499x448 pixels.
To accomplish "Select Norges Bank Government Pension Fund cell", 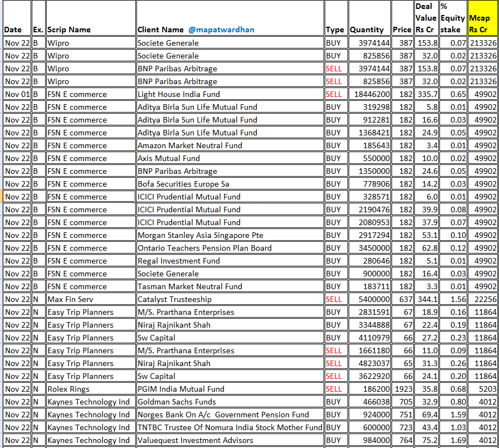I will pyautogui.click(x=230, y=415).
